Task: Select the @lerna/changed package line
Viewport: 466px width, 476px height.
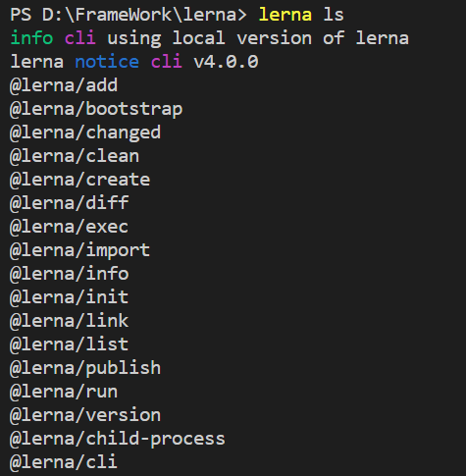Action: (x=85, y=132)
